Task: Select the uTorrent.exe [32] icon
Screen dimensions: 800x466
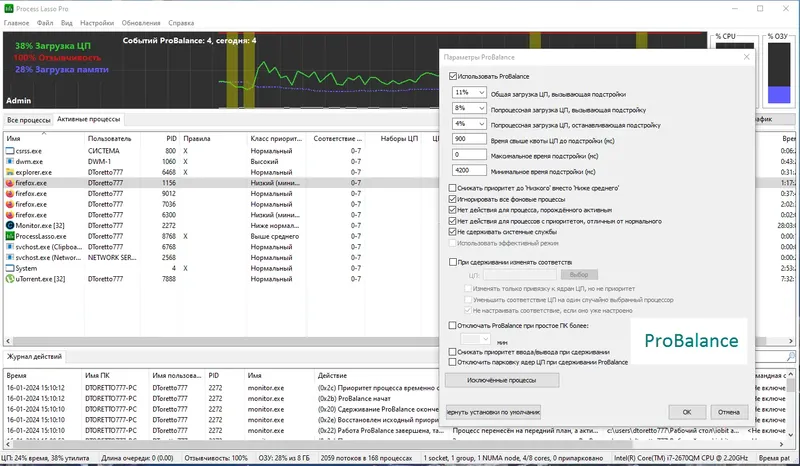Action: point(10,279)
